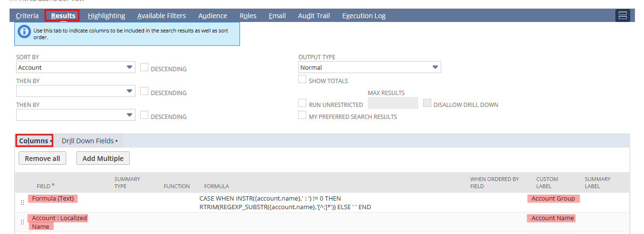Click the blue info icon
Image resolution: width=644 pixels, height=234 pixels.
point(24,32)
